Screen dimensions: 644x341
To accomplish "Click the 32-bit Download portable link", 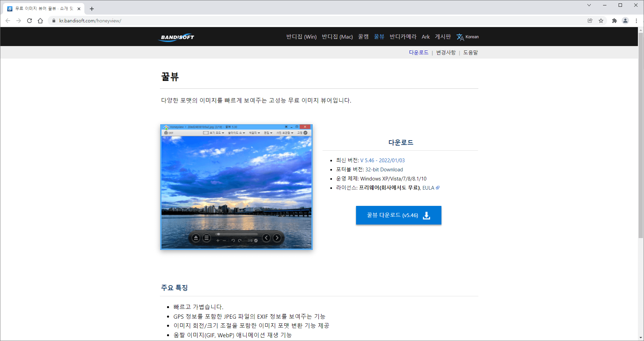I will 384,170.
